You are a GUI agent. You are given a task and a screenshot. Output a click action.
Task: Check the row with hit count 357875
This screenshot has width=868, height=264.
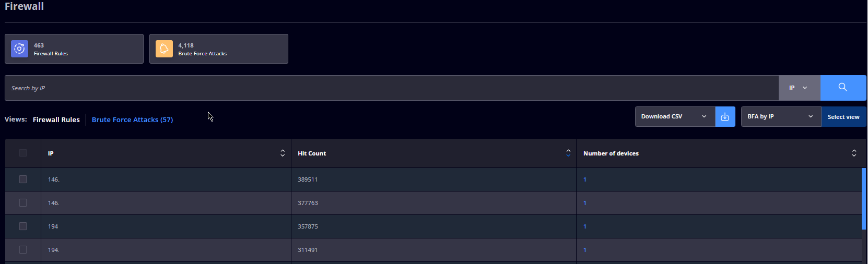click(x=23, y=226)
